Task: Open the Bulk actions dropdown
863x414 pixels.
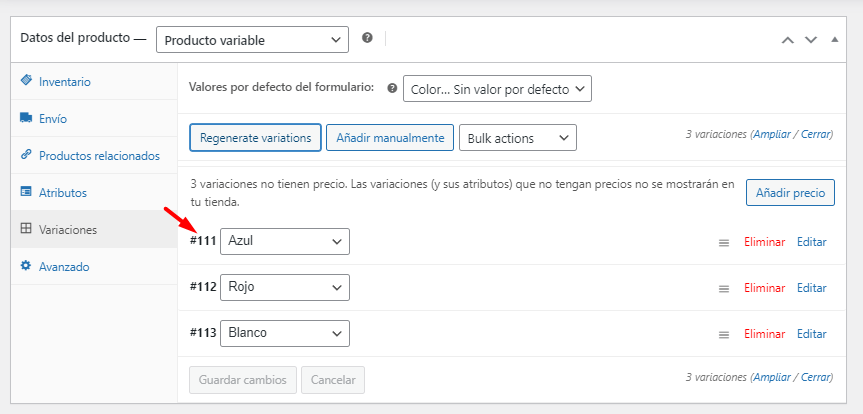Action: click(x=518, y=138)
